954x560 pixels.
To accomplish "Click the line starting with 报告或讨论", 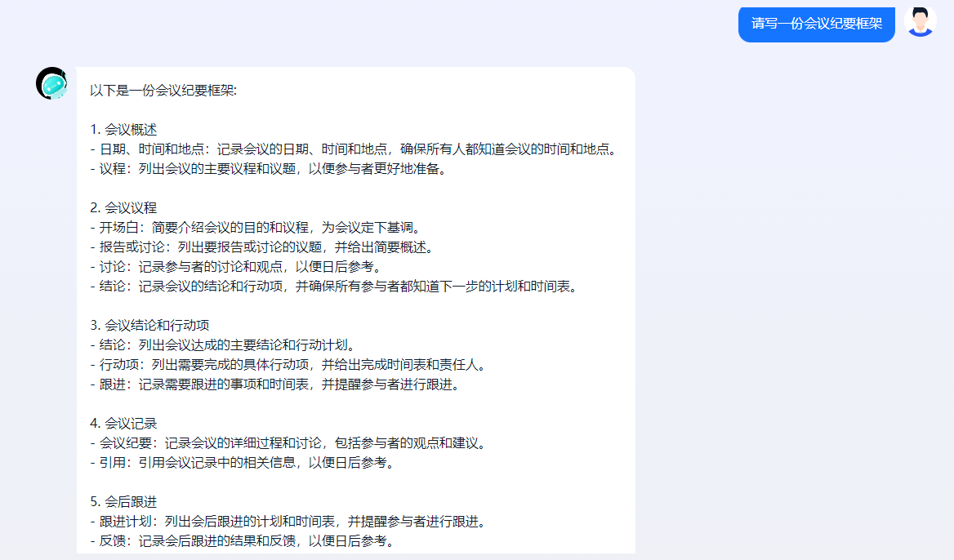I will (262, 247).
